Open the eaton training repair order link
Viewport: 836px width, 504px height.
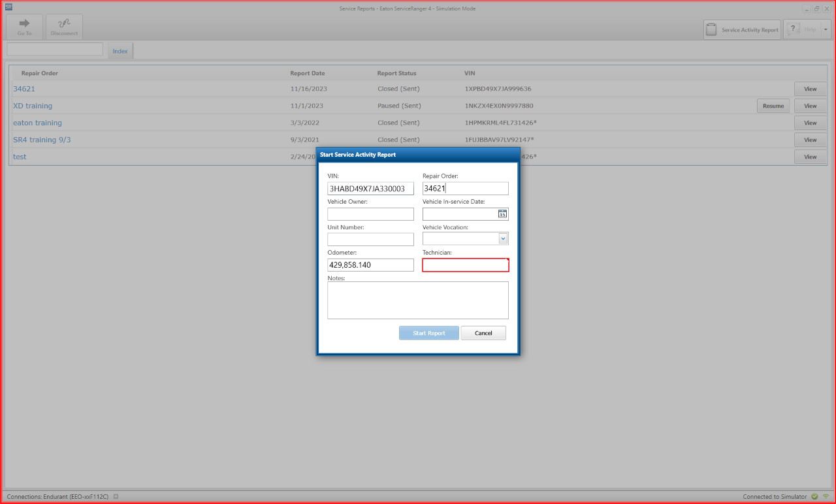(37, 123)
